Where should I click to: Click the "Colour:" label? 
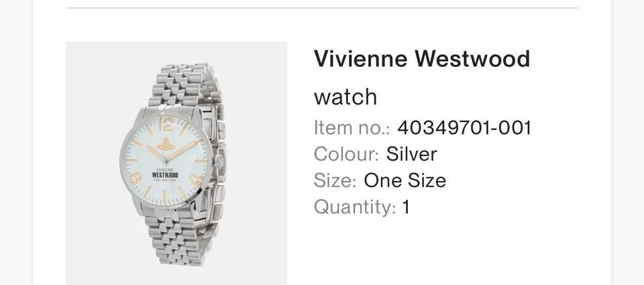pyautogui.click(x=346, y=154)
